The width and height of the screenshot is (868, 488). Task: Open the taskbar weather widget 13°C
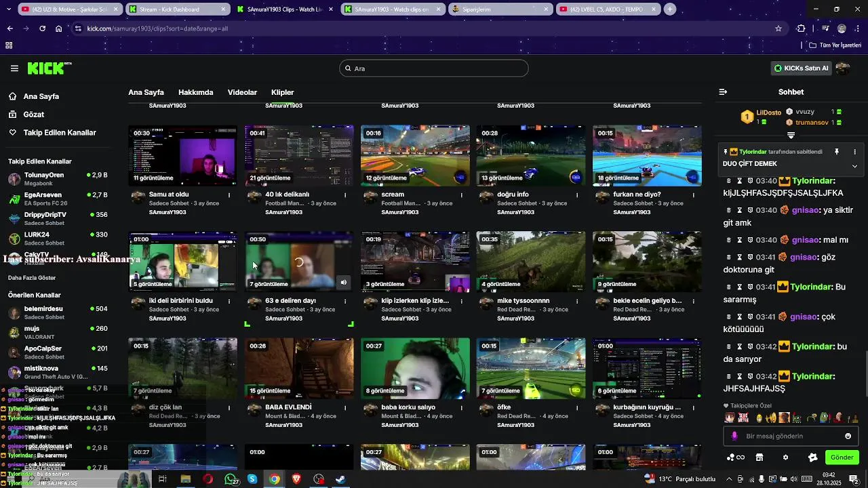(x=680, y=479)
